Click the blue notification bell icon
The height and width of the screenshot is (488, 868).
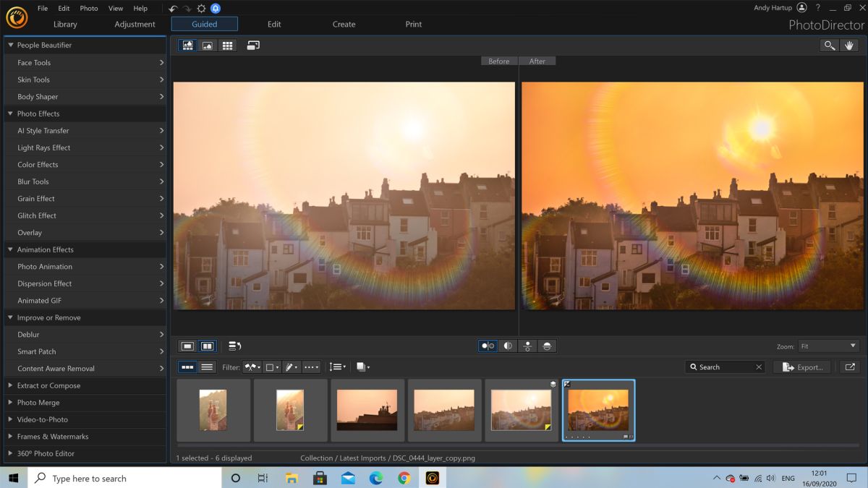[x=215, y=9]
